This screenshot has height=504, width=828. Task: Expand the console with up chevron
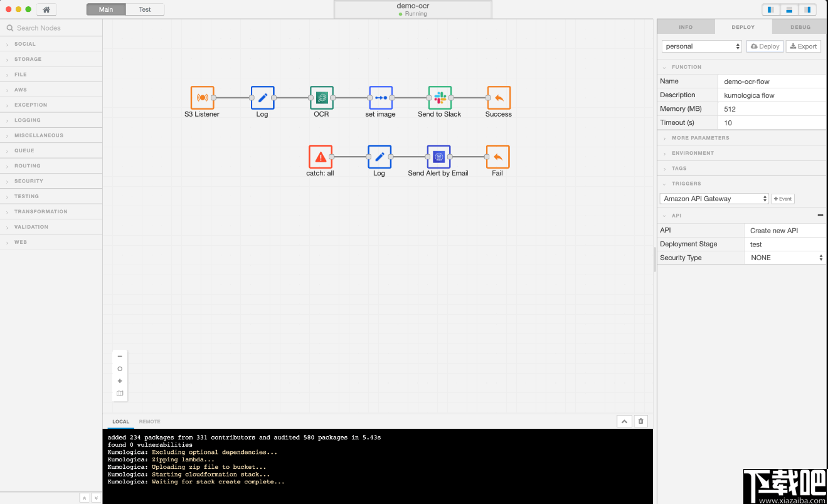(624, 421)
